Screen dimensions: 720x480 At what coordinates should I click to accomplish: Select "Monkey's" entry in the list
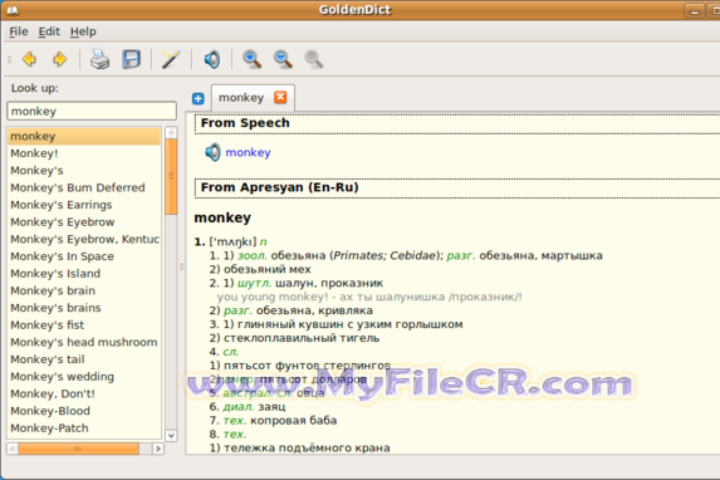(84, 170)
